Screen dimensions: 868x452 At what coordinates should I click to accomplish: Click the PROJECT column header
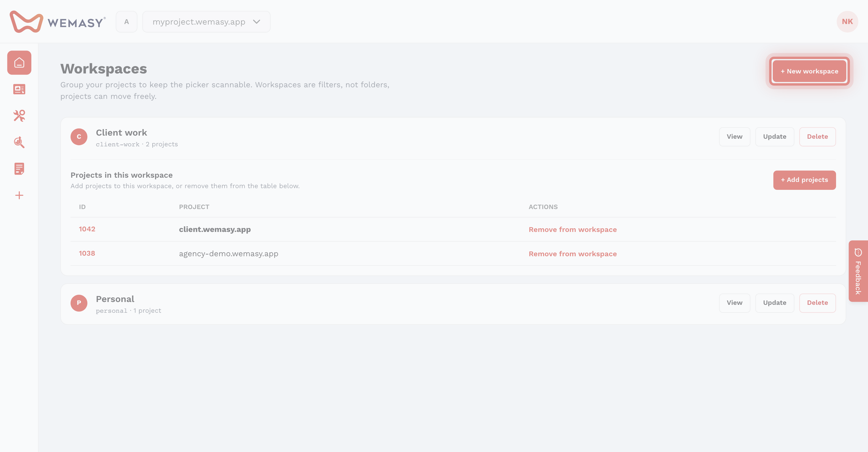(x=194, y=207)
